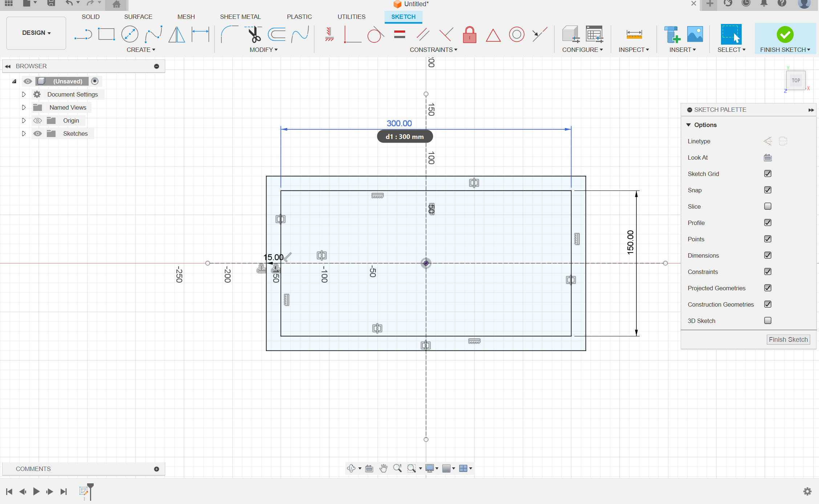
Task: Switch to the SHEET METAL tab
Action: [240, 17]
